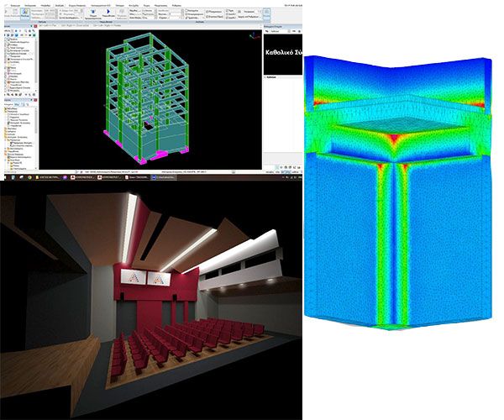
Task: Select the highlighted model button in left ribbon
Action: click(25, 13)
